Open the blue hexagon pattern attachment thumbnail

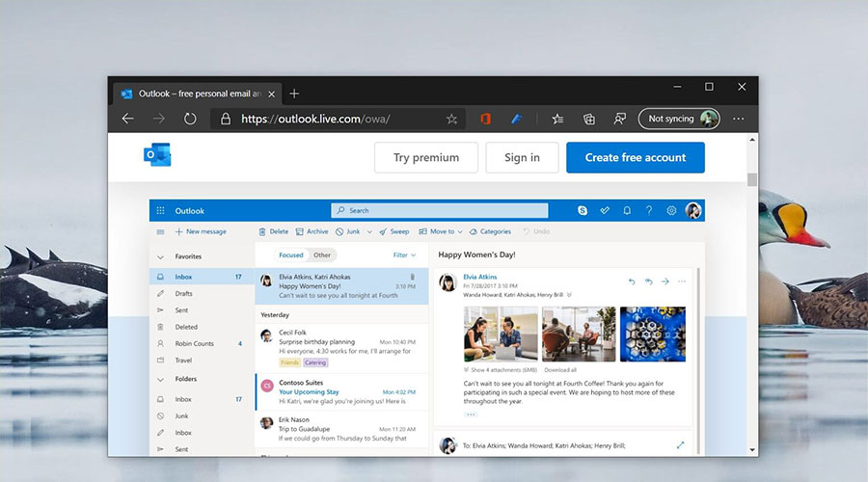[653, 335]
